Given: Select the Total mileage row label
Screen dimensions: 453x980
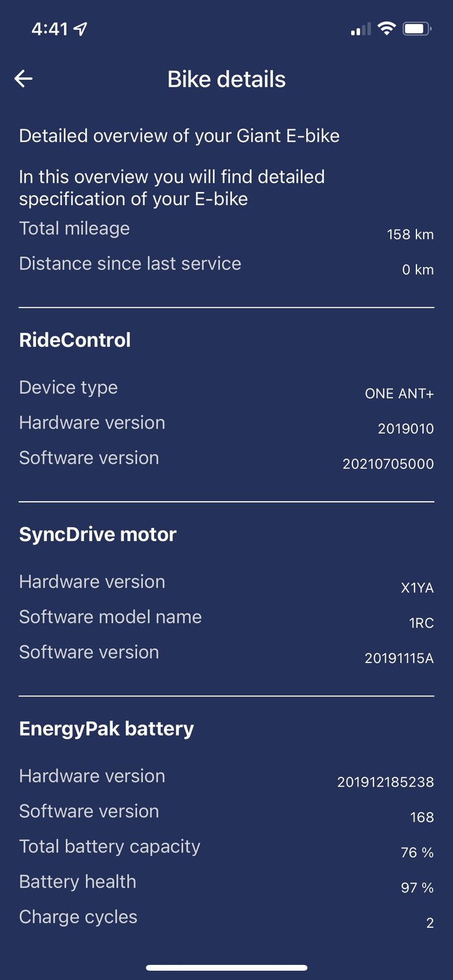Looking at the screenshot, I should [x=74, y=229].
